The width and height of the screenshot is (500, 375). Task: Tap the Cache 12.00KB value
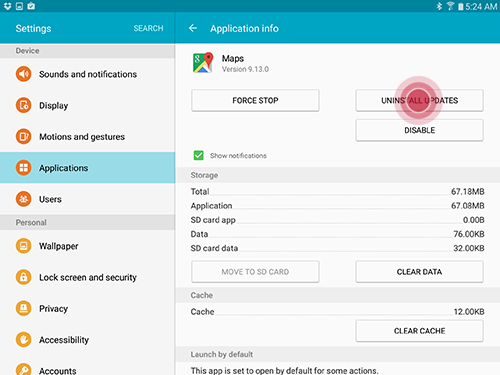click(x=469, y=312)
